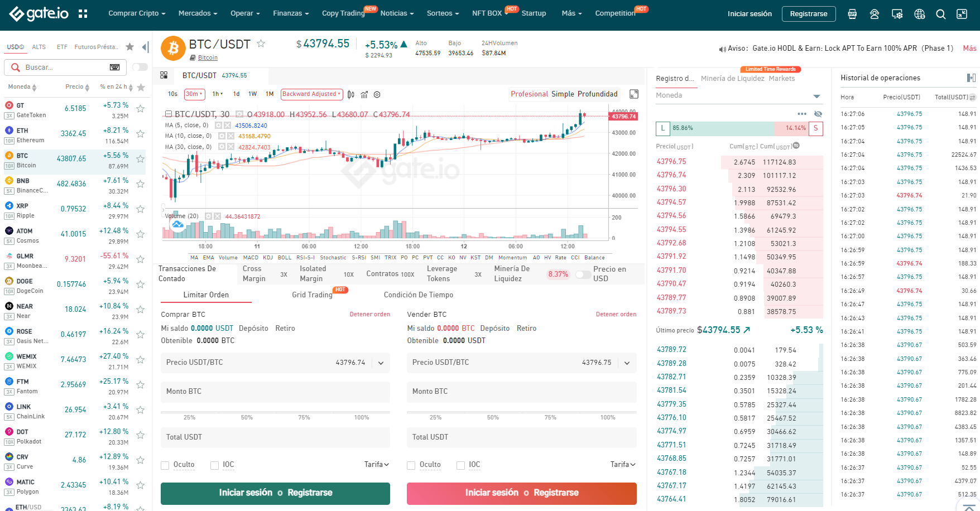
Task: Favorite the BTC/USDT pair with the star
Action: (x=261, y=44)
